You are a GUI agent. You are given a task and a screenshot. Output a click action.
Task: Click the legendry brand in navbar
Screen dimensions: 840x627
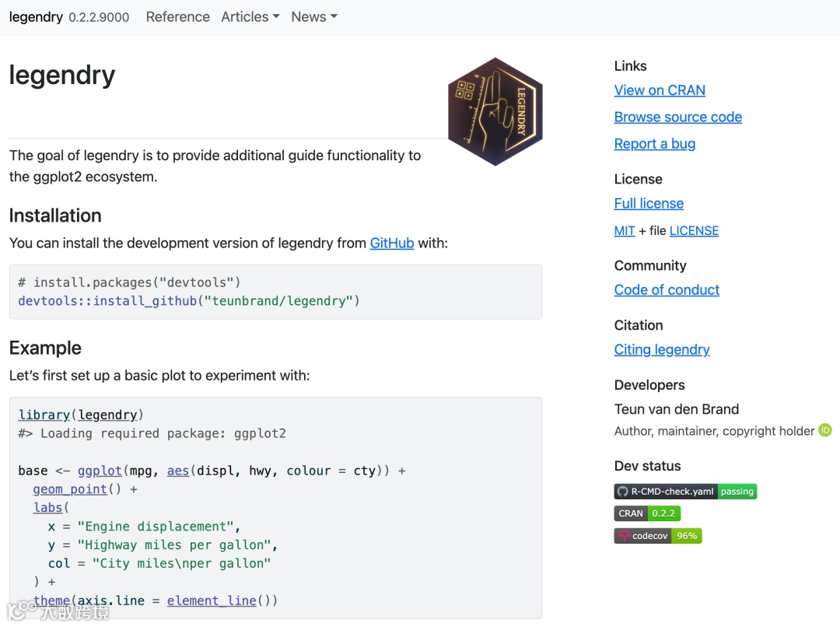pyautogui.click(x=36, y=17)
